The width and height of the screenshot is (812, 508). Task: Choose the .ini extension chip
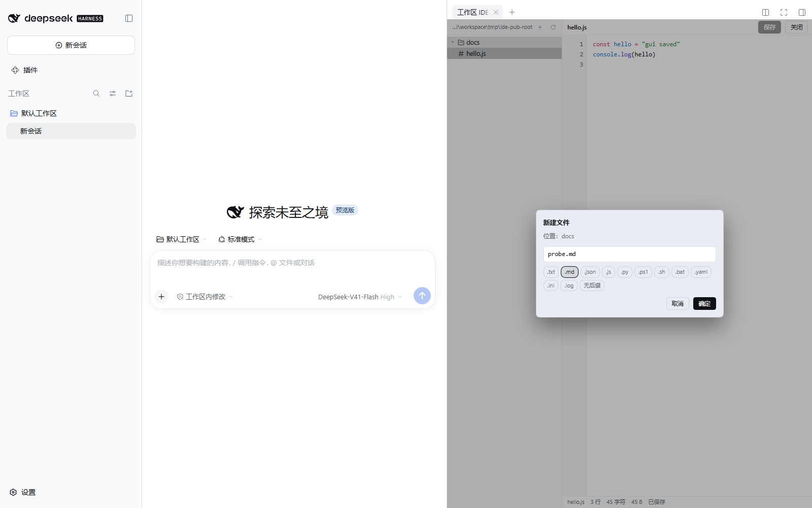pos(551,285)
